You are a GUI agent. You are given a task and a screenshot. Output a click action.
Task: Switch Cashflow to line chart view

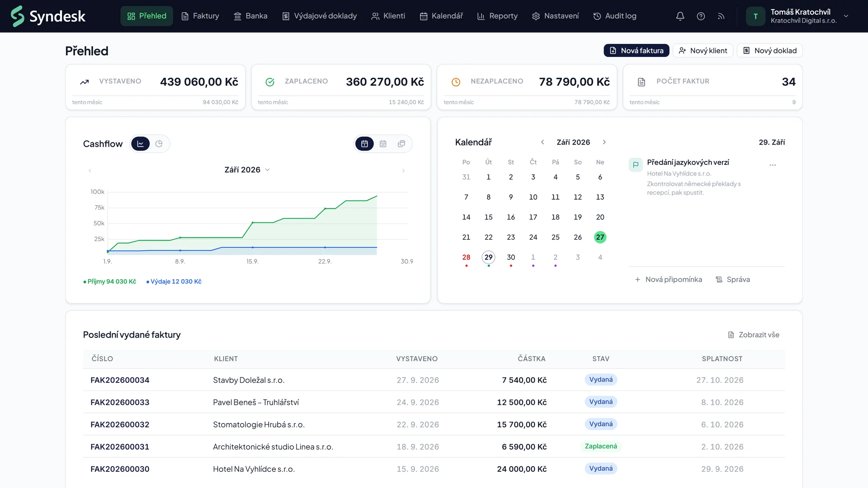click(x=141, y=144)
